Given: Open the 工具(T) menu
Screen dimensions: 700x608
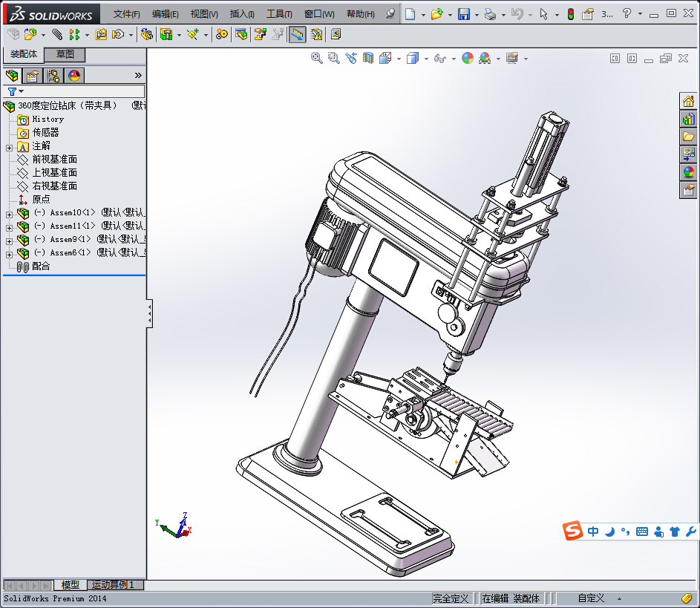Looking at the screenshot, I should pos(280,14).
